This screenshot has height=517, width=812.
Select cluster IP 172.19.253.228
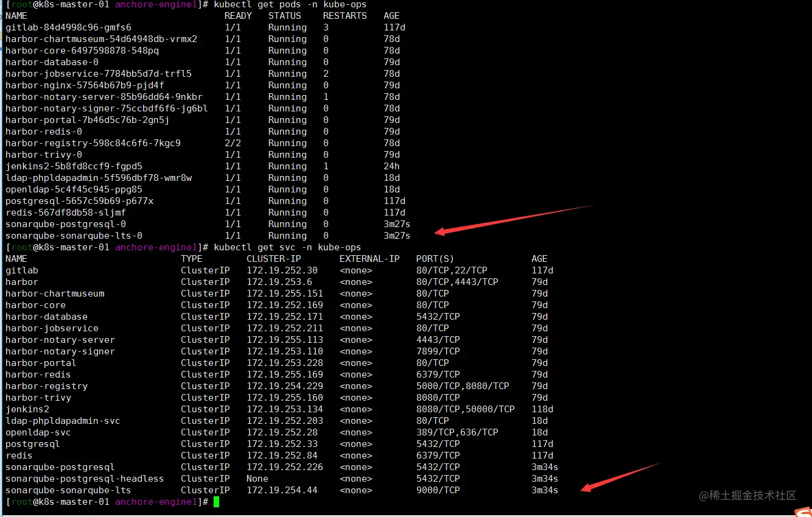[x=285, y=363]
